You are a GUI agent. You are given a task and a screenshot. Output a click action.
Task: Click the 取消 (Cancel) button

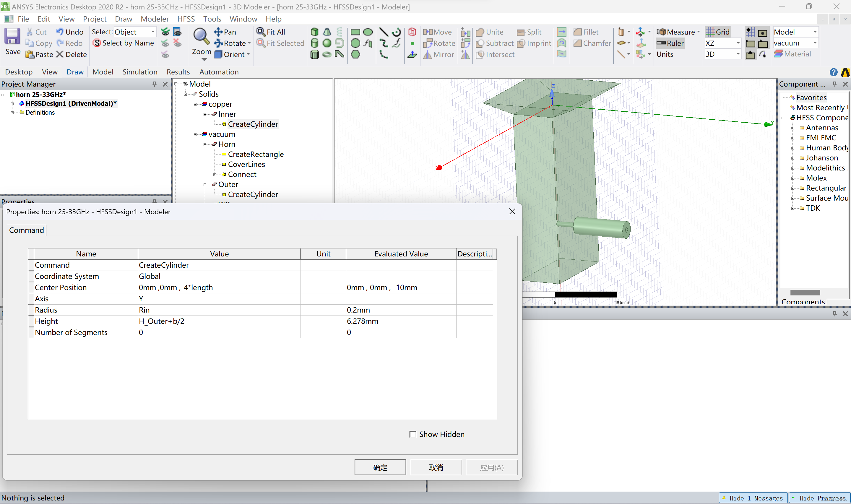436,467
